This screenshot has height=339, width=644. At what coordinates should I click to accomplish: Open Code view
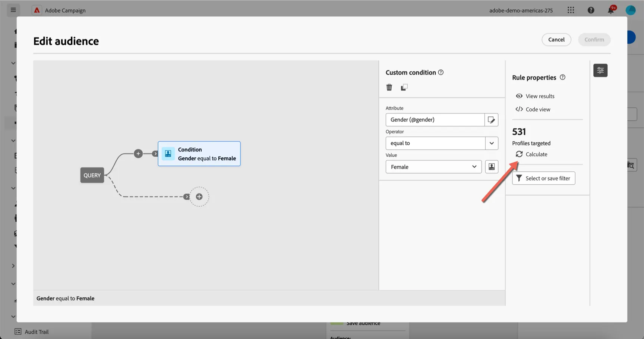pyautogui.click(x=533, y=109)
